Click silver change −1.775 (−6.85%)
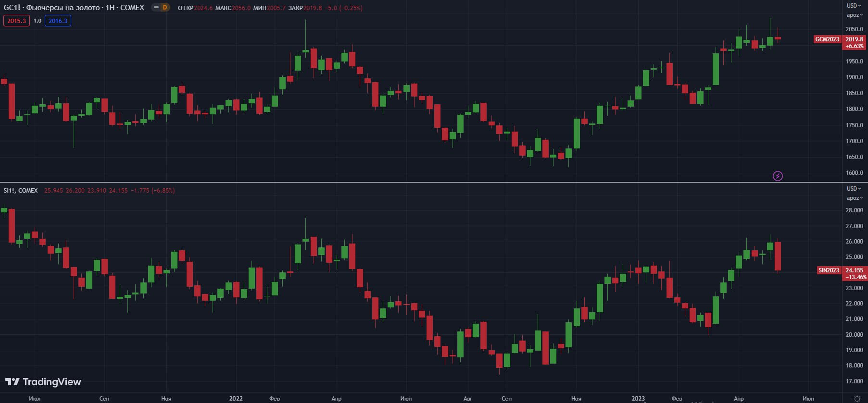The image size is (868, 403). tap(153, 191)
